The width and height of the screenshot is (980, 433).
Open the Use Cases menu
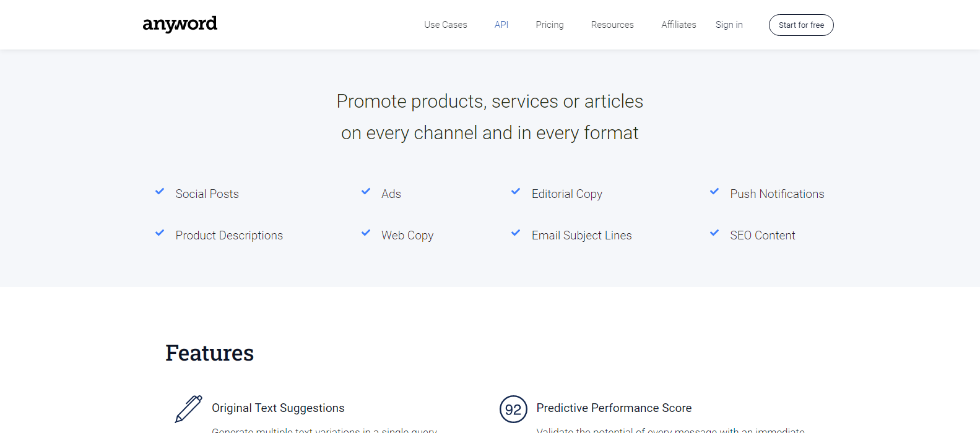coord(446,25)
